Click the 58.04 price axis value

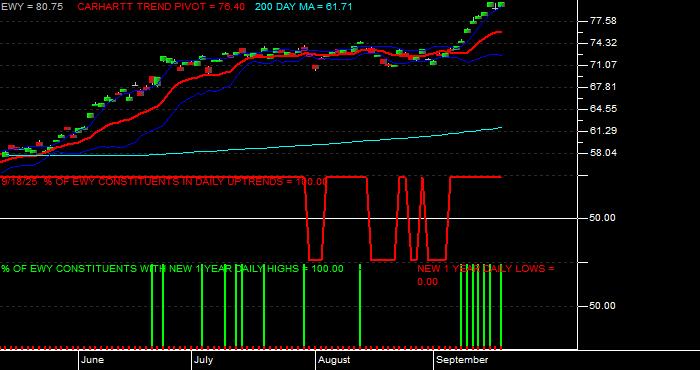(x=603, y=153)
